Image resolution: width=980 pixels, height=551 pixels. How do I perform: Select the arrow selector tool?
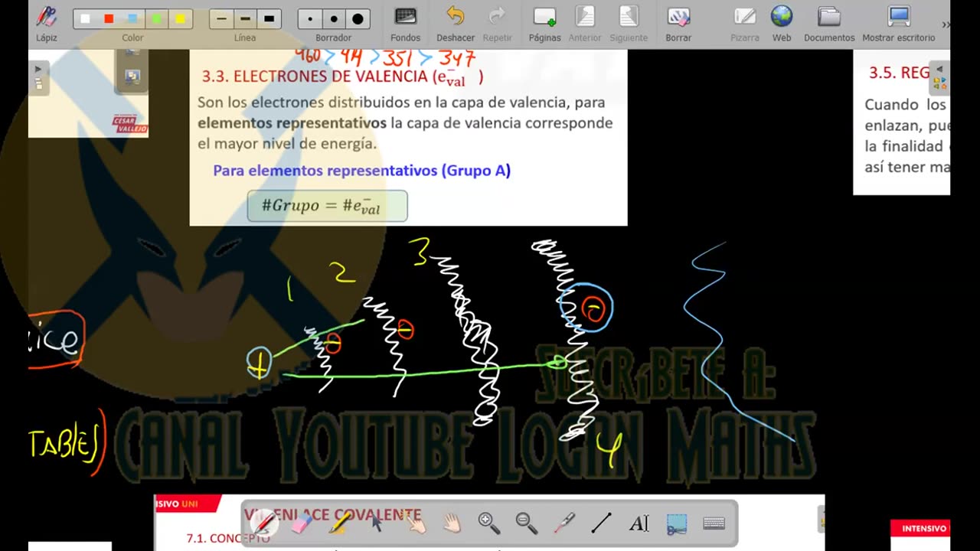coord(377,523)
